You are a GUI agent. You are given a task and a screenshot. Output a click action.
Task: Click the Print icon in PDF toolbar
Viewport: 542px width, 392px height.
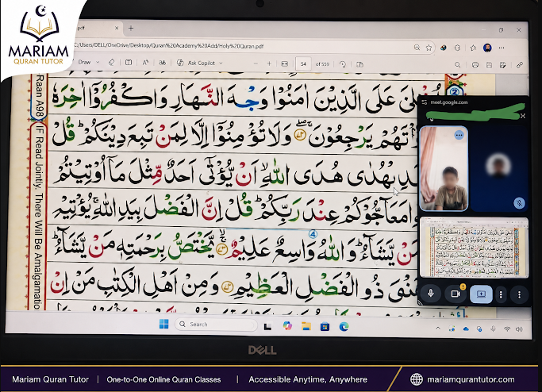coord(475,64)
